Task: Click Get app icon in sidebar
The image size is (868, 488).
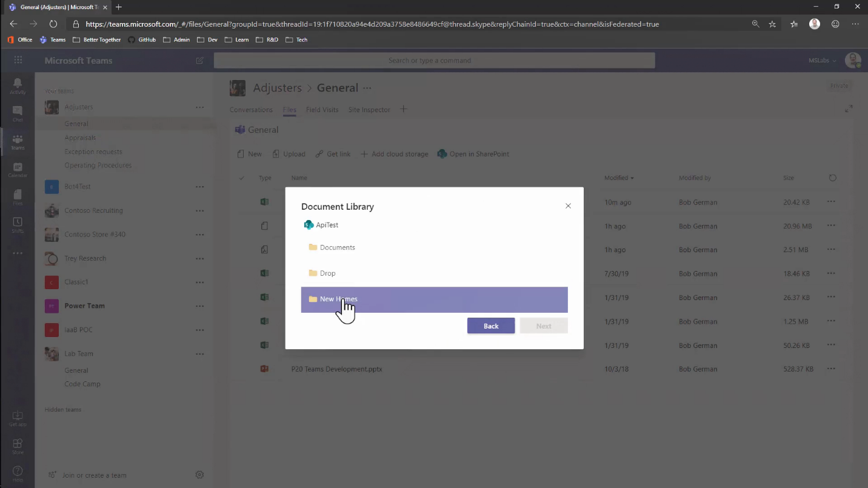Action: (x=18, y=418)
